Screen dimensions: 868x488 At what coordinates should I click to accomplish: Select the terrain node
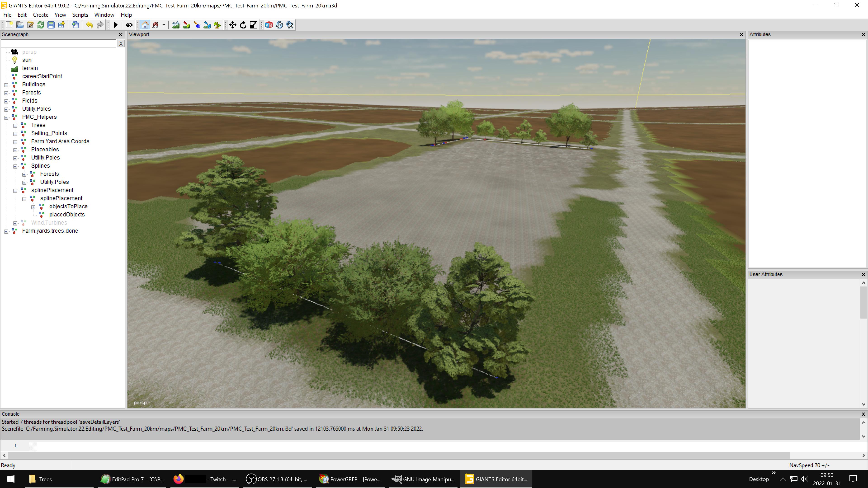click(30, 68)
